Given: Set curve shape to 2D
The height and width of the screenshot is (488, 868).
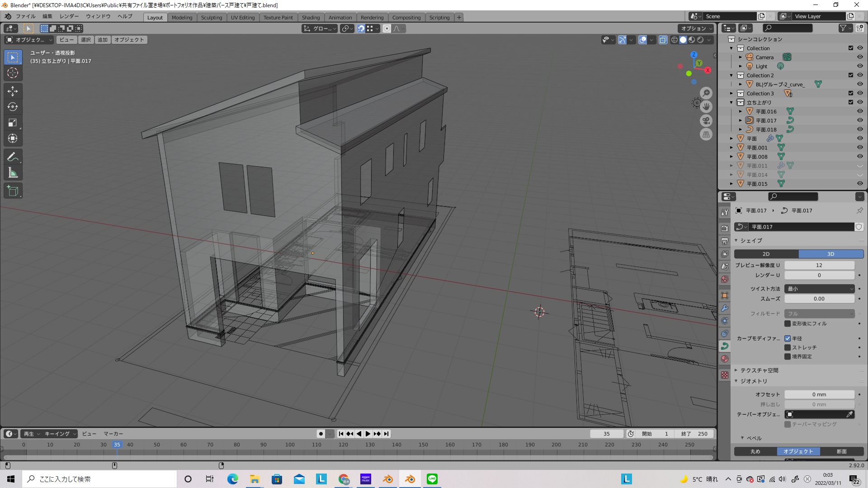Looking at the screenshot, I should click(766, 254).
